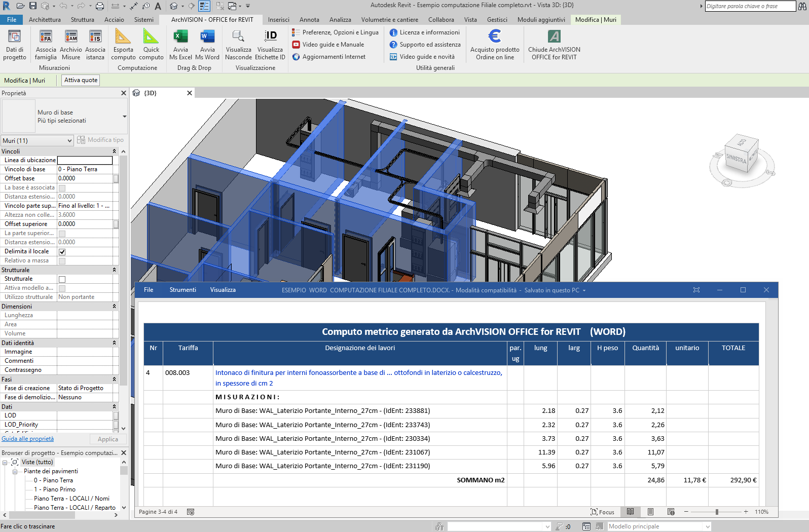Zoom out with minus button in Word

click(x=686, y=512)
